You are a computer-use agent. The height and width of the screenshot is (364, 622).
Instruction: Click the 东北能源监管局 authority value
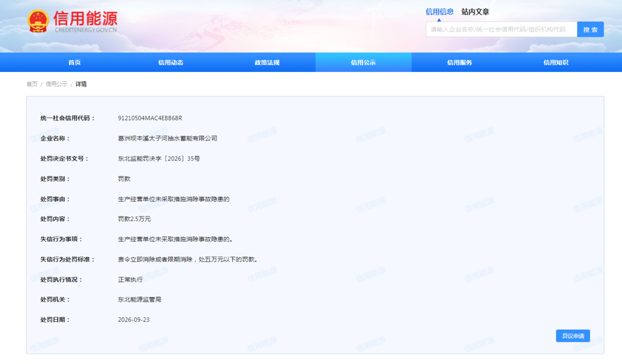(139, 299)
